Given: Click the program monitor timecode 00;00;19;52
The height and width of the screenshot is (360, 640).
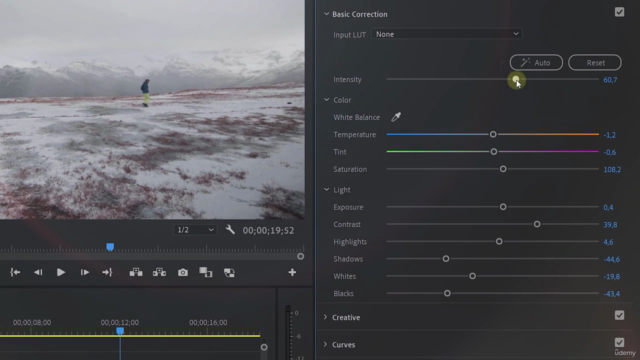Looking at the screenshot, I should pyautogui.click(x=268, y=231).
